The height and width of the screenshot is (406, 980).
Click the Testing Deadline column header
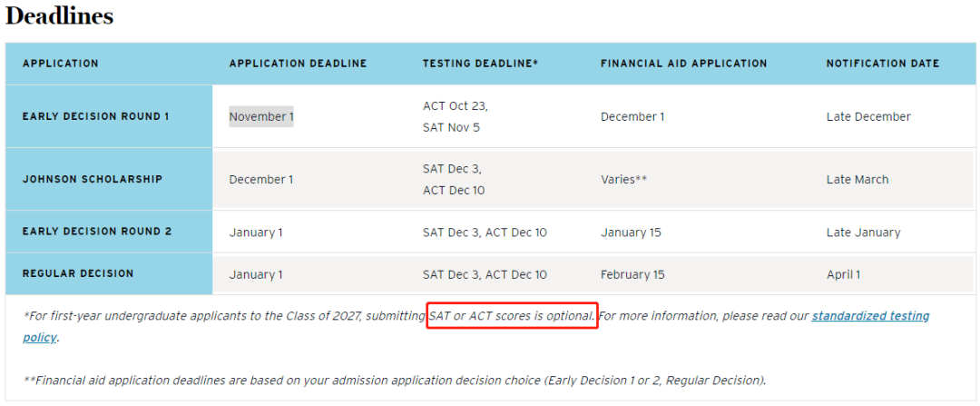(480, 64)
